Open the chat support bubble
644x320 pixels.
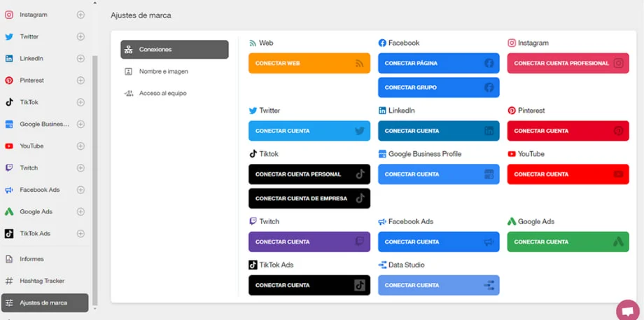pos(628,311)
